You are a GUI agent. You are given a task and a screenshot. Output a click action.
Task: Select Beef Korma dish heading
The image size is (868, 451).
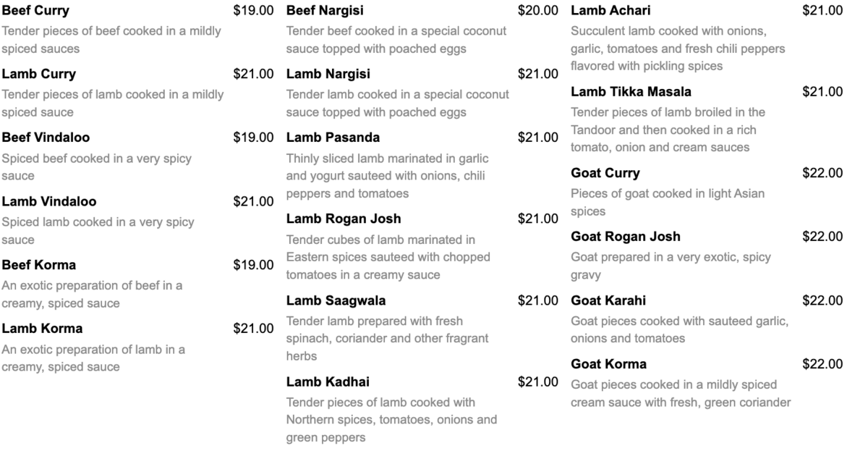click(x=38, y=265)
